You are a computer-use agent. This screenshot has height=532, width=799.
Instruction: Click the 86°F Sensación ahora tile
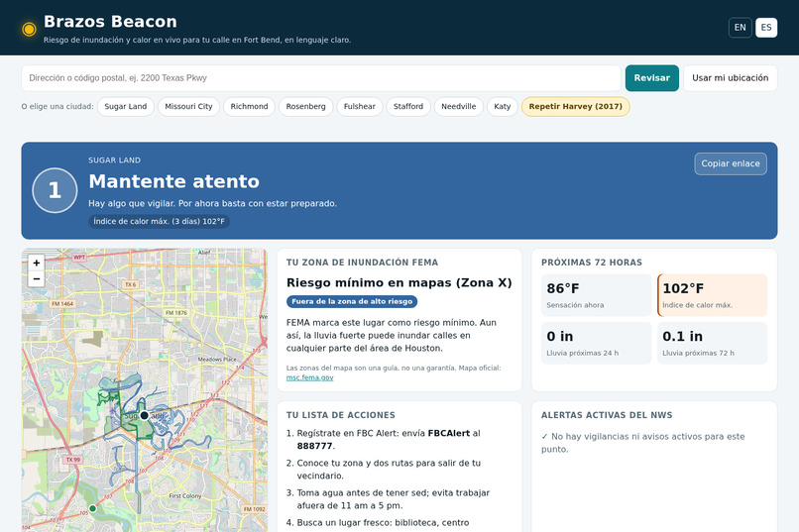596,295
